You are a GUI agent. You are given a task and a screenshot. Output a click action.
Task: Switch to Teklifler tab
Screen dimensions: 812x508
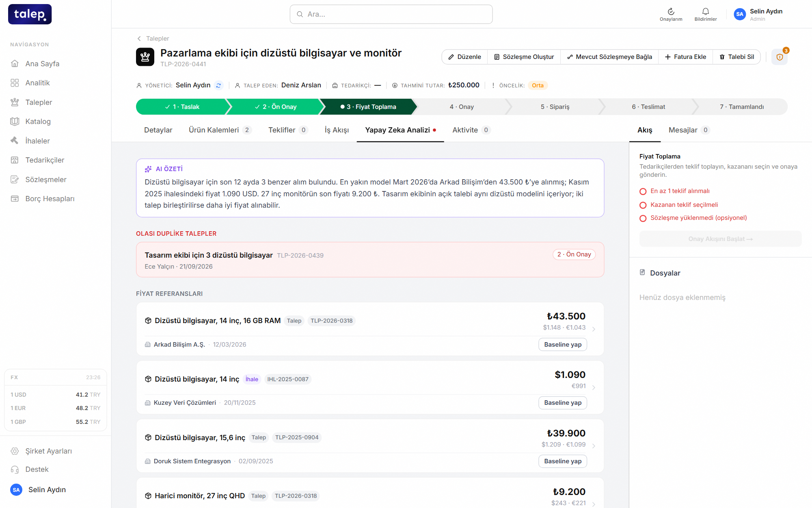click(288, 130)
